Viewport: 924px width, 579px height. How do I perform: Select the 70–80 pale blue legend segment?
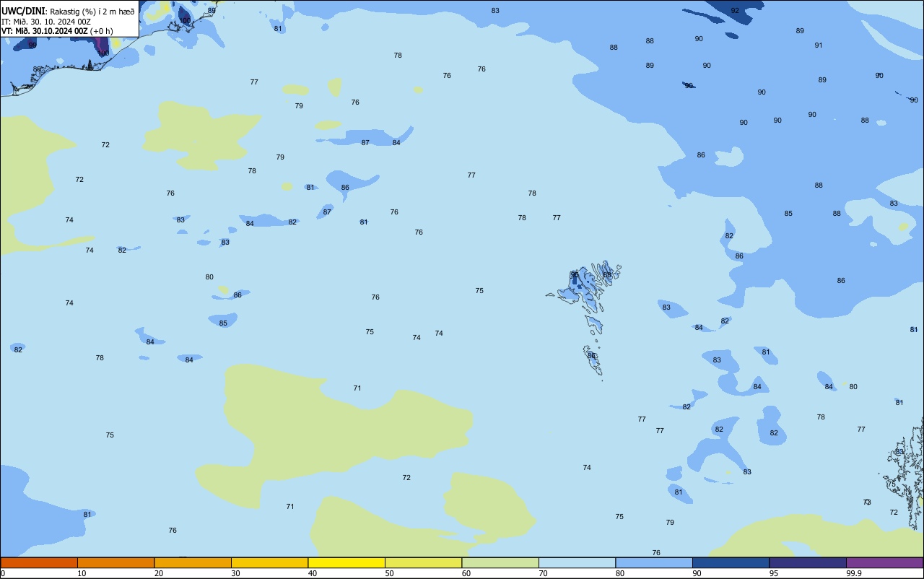tap(577, 562)
